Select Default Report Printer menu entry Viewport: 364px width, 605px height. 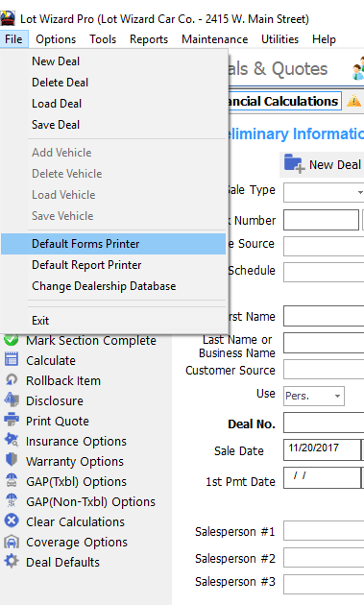click(x=113, y=265)
